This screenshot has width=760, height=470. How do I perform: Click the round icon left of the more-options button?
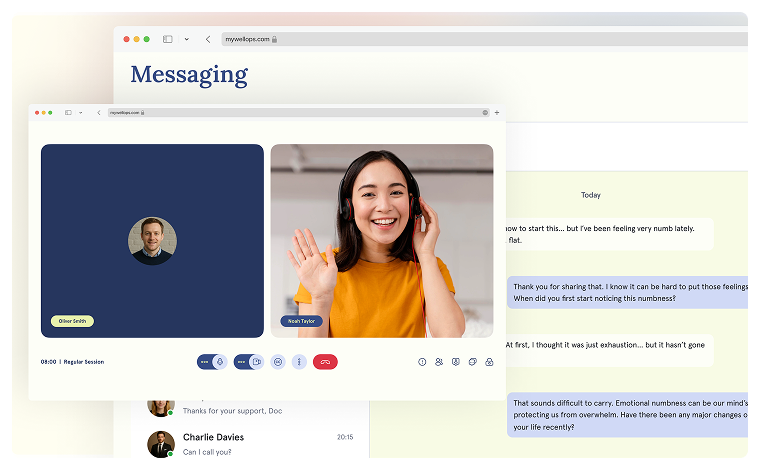pyautogui.click(x=278, y=362)
